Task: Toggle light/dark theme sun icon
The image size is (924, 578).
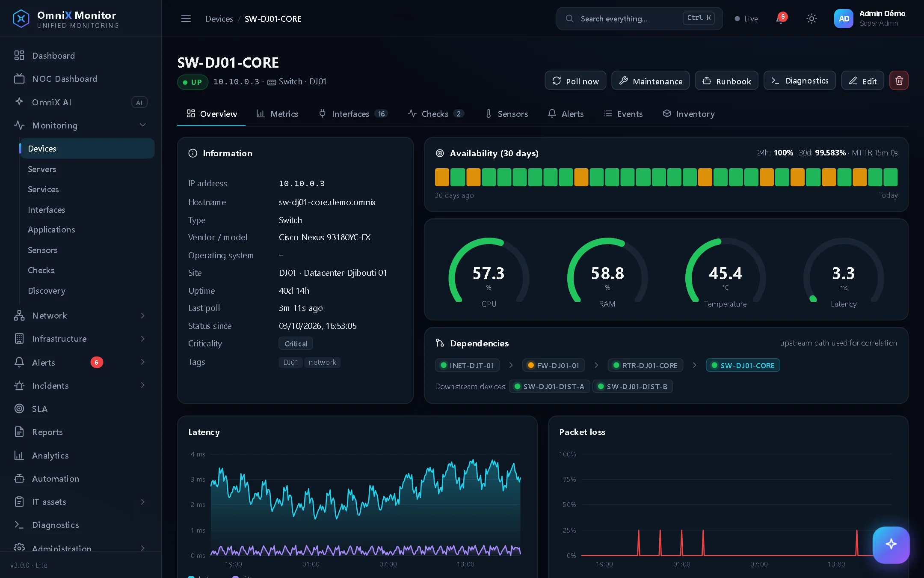Action: point(811,18)
